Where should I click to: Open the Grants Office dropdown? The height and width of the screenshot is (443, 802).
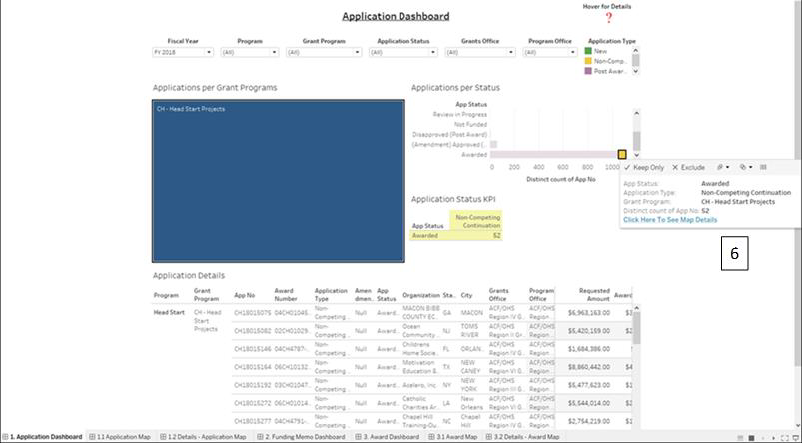[513, 51]
